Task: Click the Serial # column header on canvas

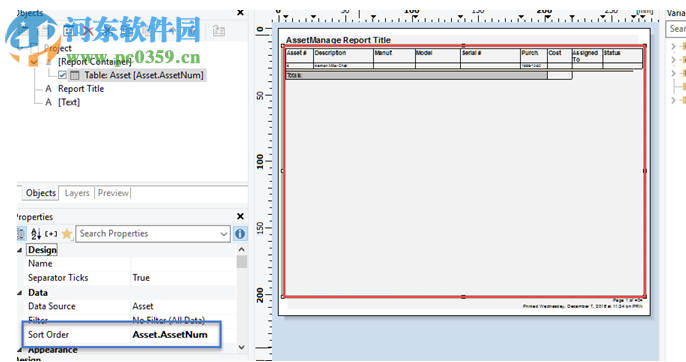Action: (x=472, y=53)
